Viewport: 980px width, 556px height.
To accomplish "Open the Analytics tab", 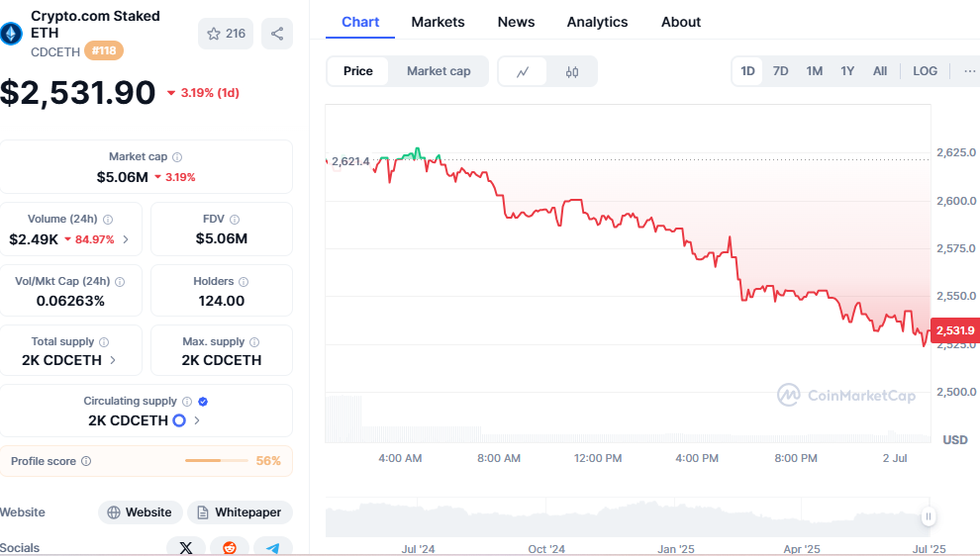I will click(597, 22).
